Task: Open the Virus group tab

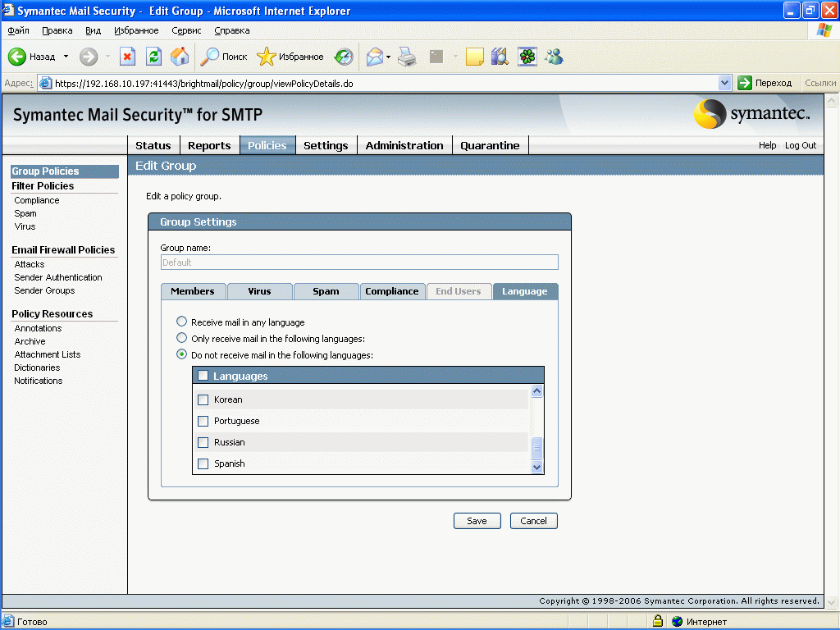Action: pos(260,291)
